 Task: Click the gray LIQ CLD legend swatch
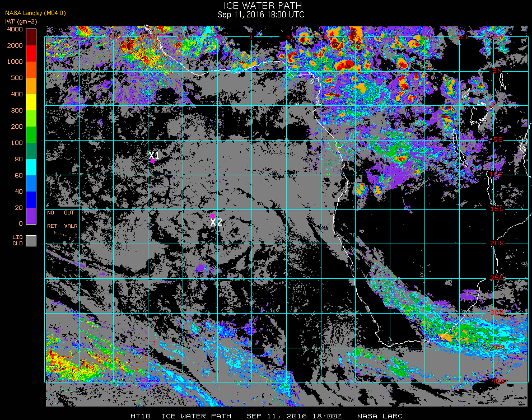[31, 241]
